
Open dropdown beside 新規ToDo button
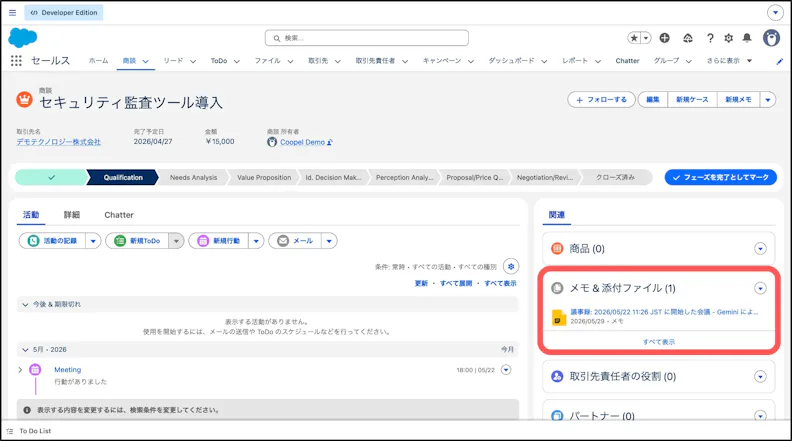176,241
